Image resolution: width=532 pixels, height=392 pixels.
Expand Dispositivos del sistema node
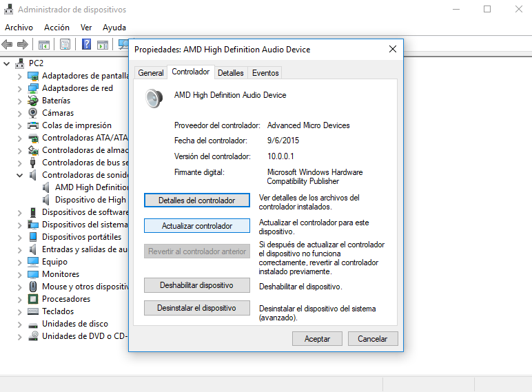click(20, 225)
